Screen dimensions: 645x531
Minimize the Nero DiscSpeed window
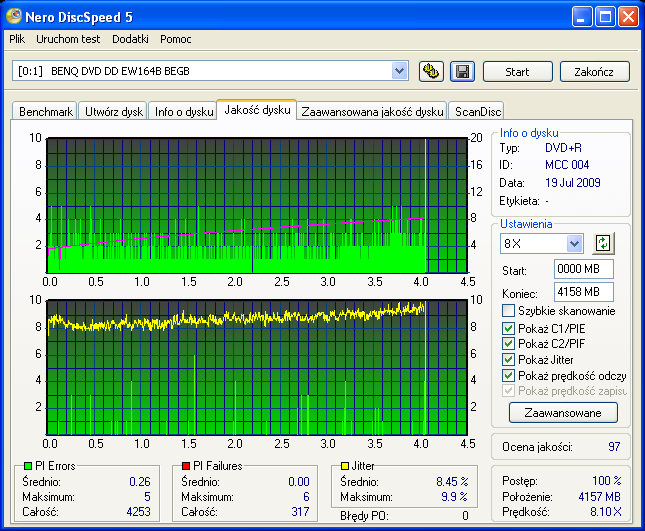[x=581, y=16]
